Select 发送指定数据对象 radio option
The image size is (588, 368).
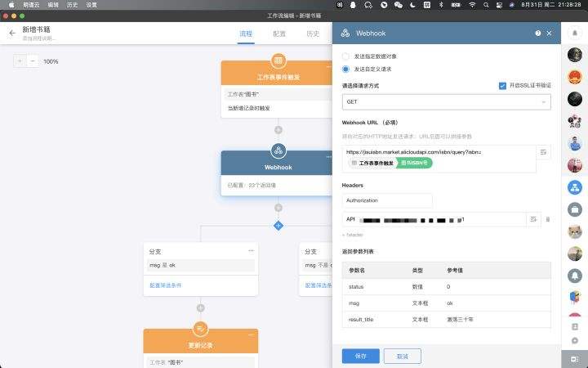(345, 56)
